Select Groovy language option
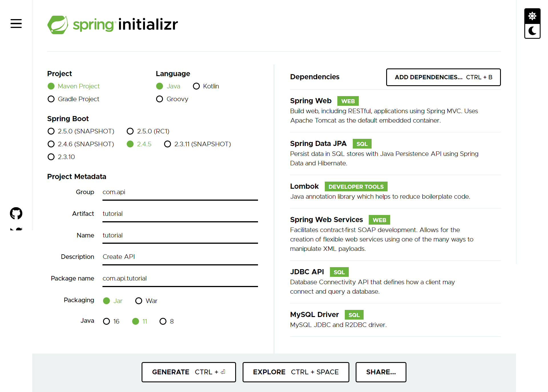 (x=159, y=99)
